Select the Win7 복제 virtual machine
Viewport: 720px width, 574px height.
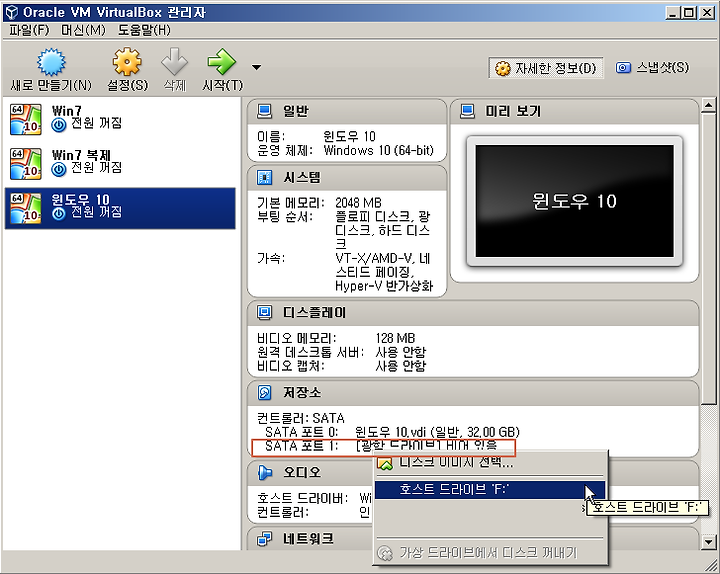click(120, 163)
